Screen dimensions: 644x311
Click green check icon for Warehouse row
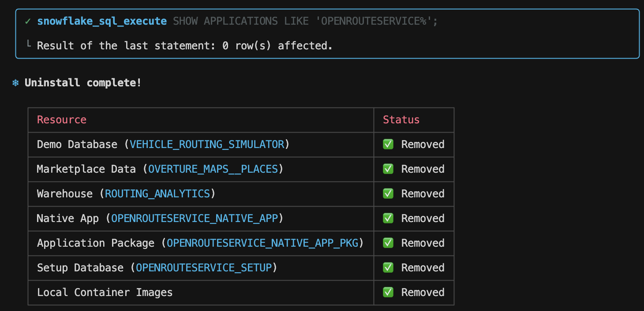coord(388,194)
